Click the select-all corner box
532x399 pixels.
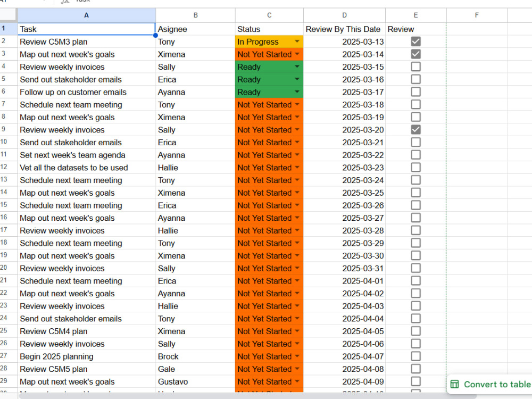(x=9, y=15)
